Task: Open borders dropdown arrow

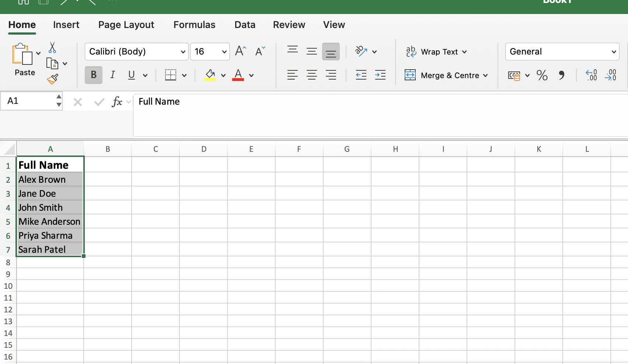Action: [x=184, y=76]
